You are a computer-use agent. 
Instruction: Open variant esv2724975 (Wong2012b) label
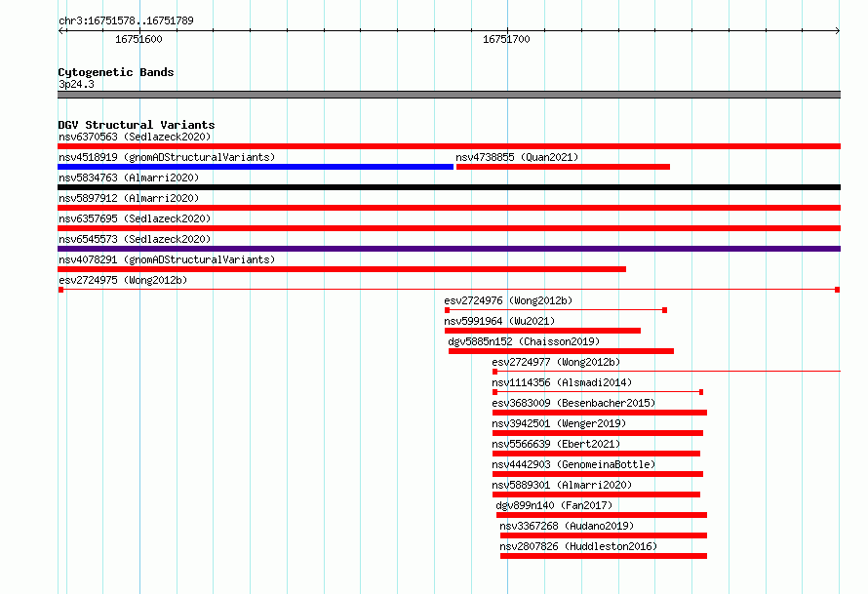[x=123, y=280]
